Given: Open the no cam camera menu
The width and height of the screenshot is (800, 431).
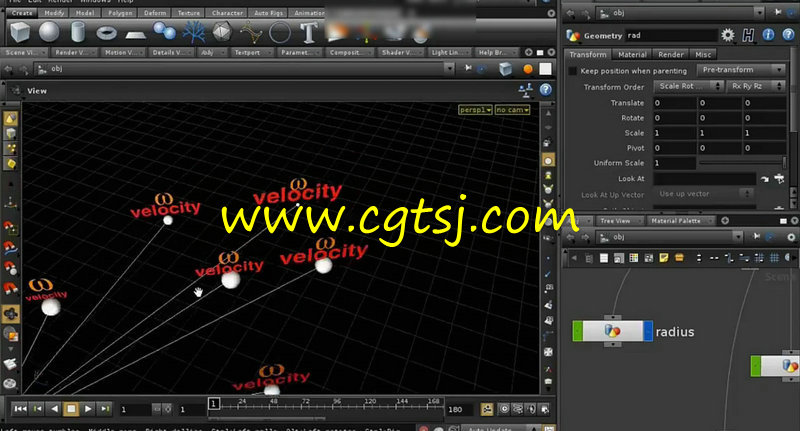Looking at the screenshot, I should 512,110.
